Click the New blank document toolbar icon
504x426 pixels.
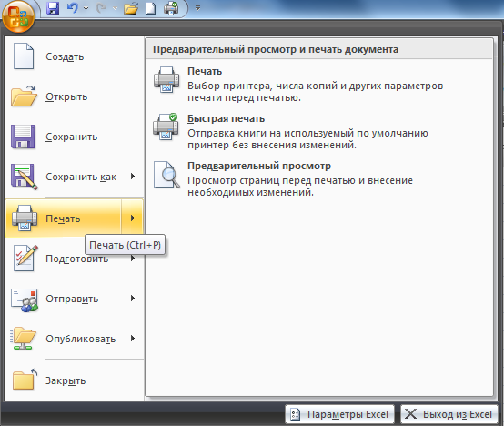pyautogui.click(x=150, y=8)
